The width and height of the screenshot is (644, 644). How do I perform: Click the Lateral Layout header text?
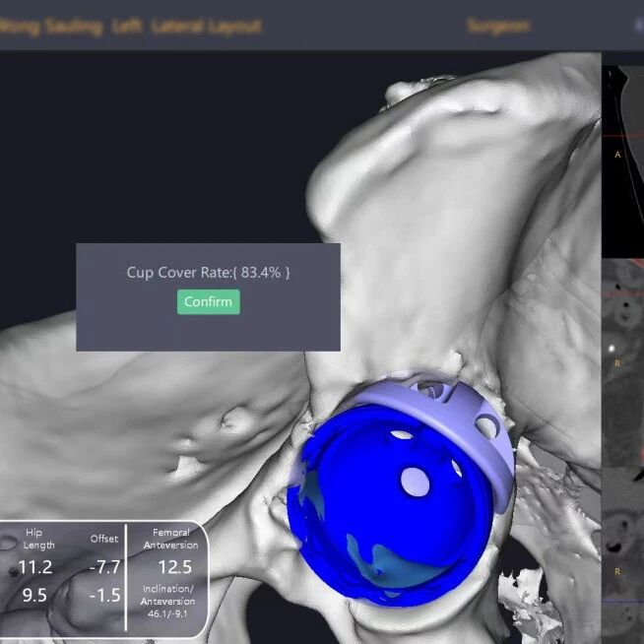pos(206,27)
